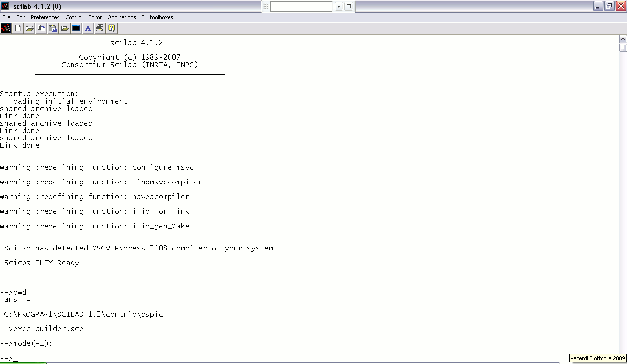Click warning line mentioning ilib_for_link
The width and height of the screenshot is (627, 364).
95,211
